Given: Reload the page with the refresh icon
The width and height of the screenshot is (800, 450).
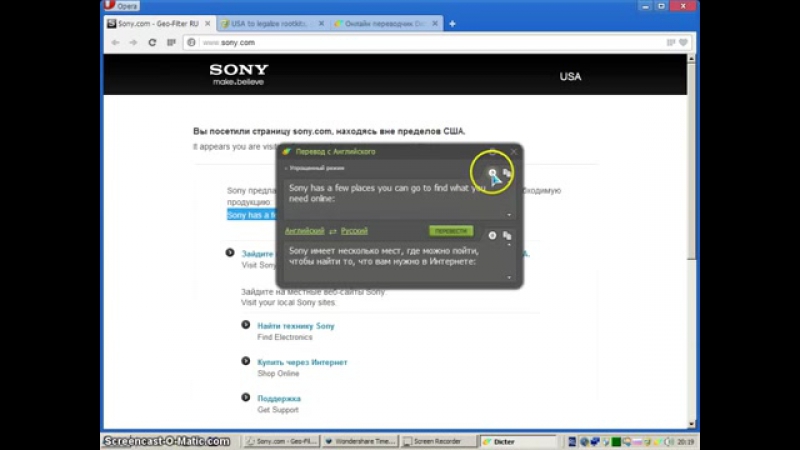Looking at the screenshot, I should click(152, 43).
